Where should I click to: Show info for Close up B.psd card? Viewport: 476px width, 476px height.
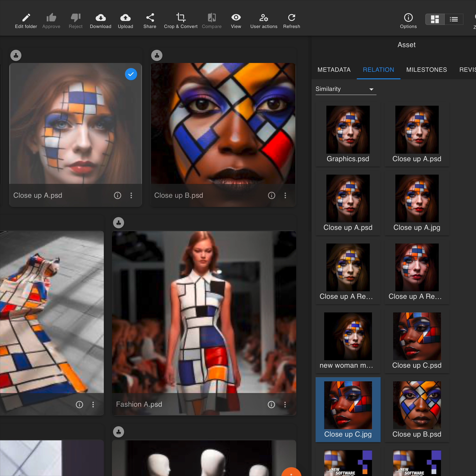tap(271, 195)
